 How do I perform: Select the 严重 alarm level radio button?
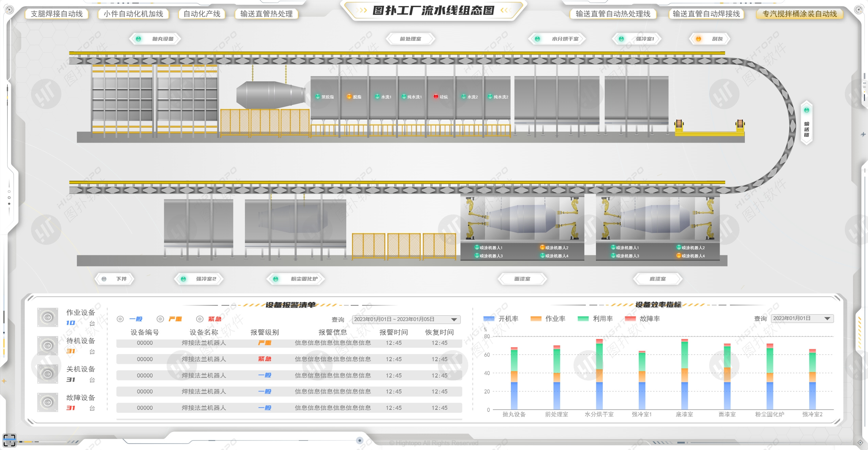coord(160,319)
